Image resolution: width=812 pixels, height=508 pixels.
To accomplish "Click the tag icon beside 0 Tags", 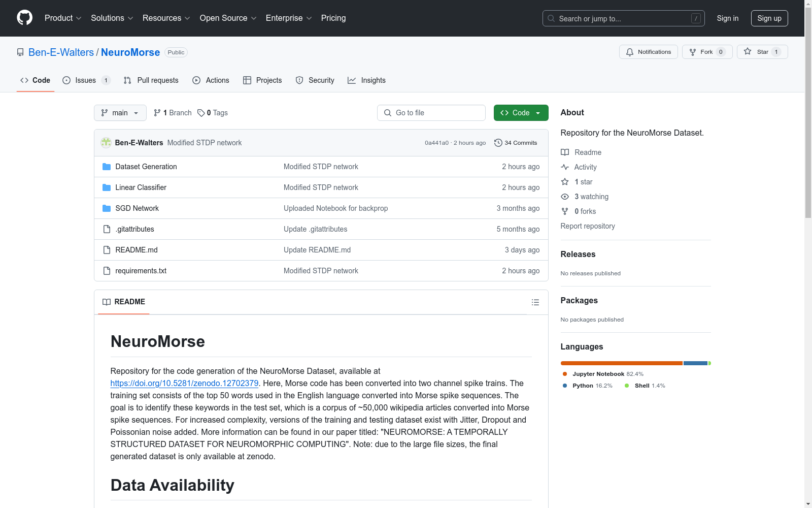I will tap(201, 113).
